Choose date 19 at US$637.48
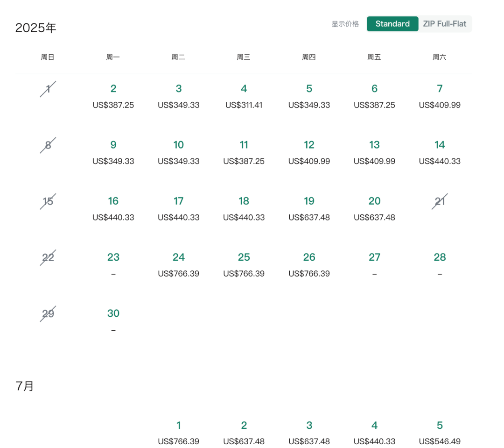 click(309, 208)
